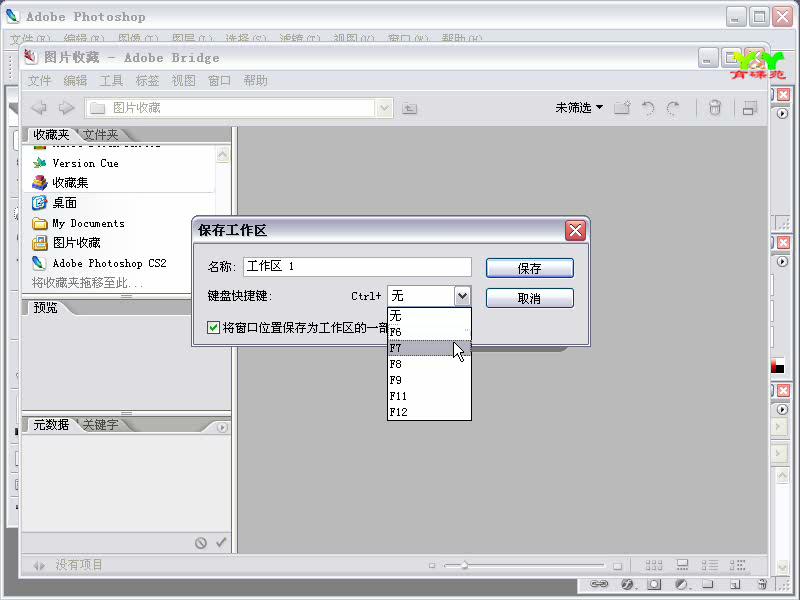Open the metadata panel flyout menu

coord(221,428)
